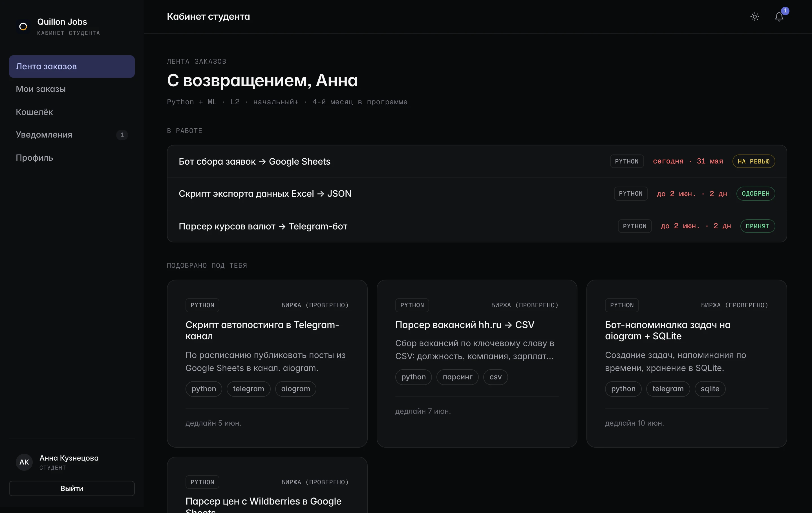This screenshot has height=513, width=812.
Task: Click telegram tag on the Бот-напоминалка card
Action: [x=668, y=389]
